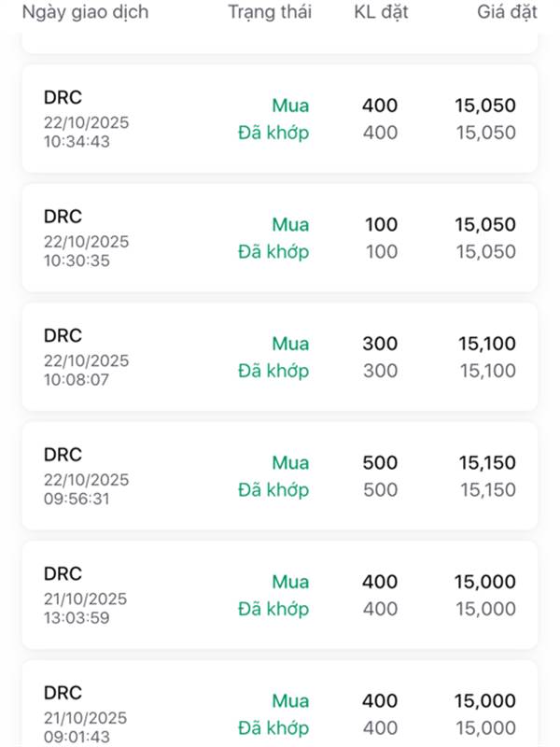
Task: Tap "Mua" on the 300-share order
Action: tap(290, 344)
